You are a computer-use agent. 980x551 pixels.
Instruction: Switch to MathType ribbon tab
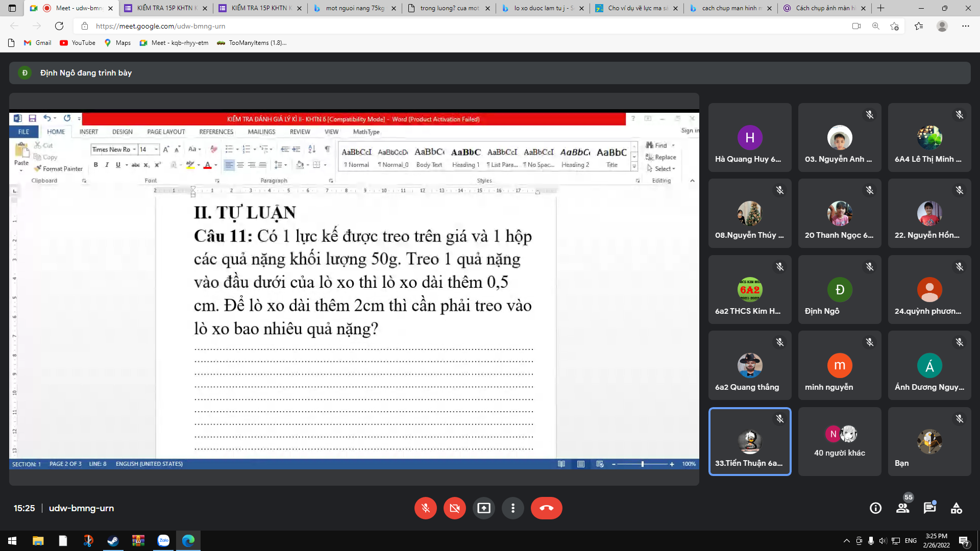pyautogui.click(x=366, y=132)
